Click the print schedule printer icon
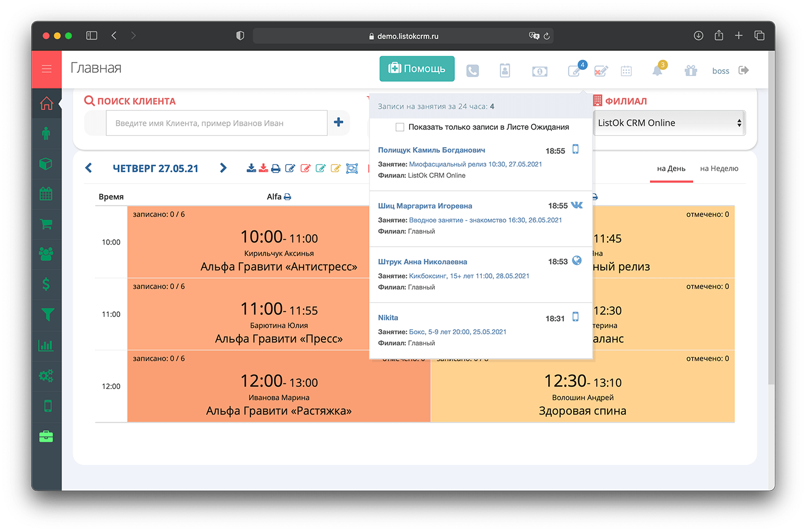806x532 pixels. coord(276,168)
